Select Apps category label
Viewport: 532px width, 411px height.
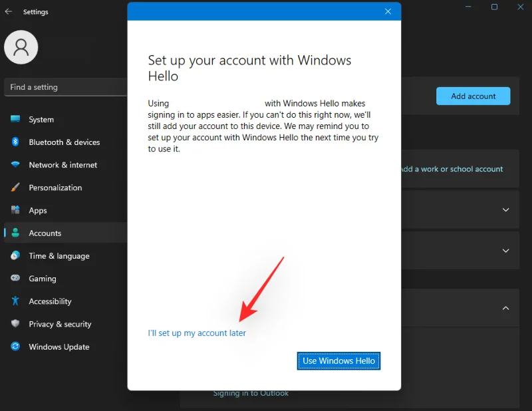click(x=38, y=210)
